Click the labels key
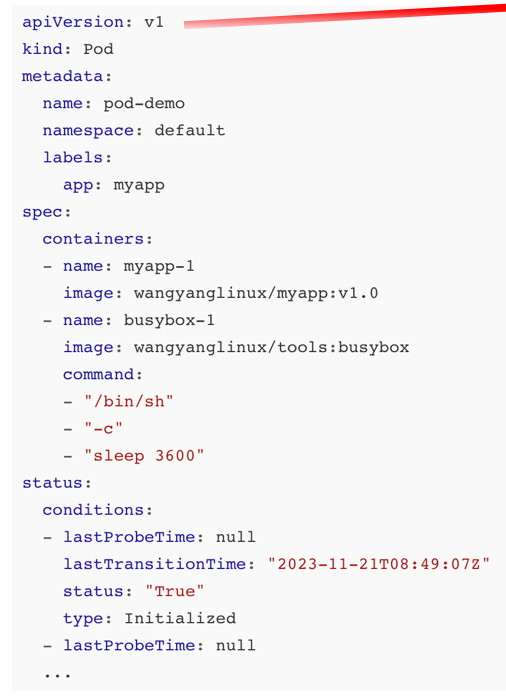The width and height of the screenshot is (506, 696). pyautogui.click(x=73, y=158)
